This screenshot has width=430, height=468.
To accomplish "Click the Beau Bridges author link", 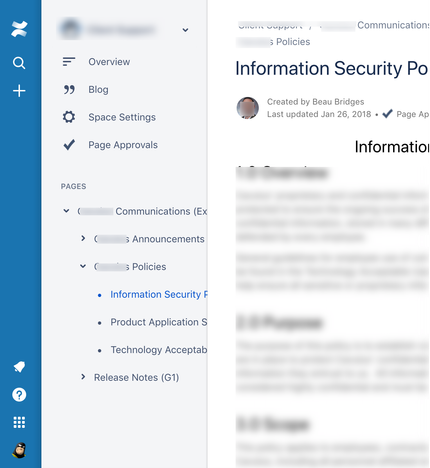I will [338, 102].
